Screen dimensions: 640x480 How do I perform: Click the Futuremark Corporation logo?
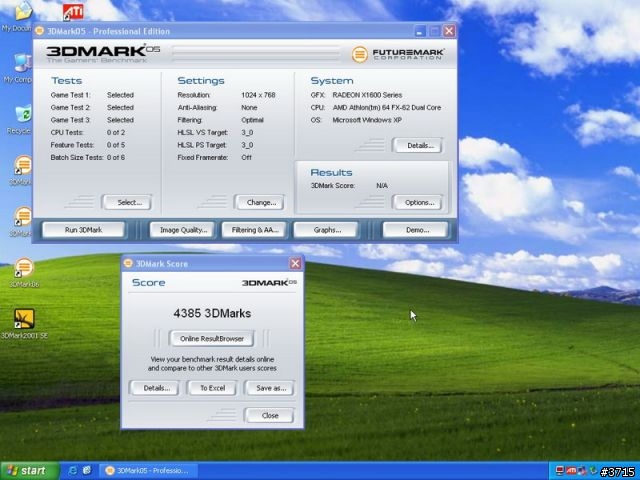pos(398,54)
